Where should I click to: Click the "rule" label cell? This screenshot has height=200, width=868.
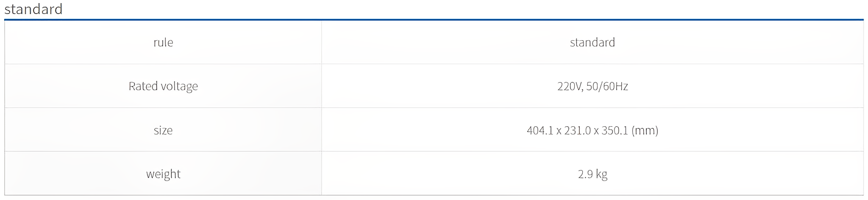coord(163,42)
